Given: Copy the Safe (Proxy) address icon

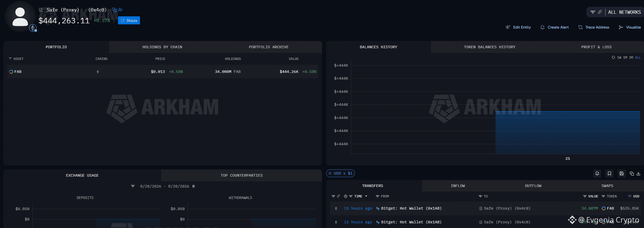Looking at the screenshot, I should coord(114,10).
